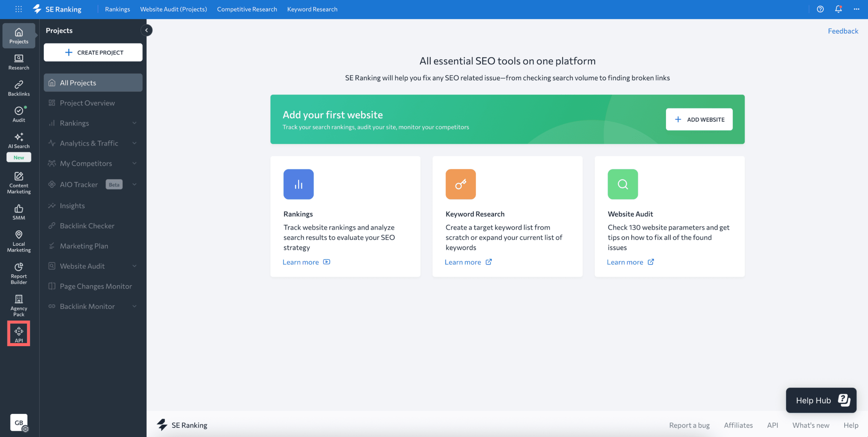Open the notifications bell
This screenshot has height=437, width=868.
pyautogui.click(x=838, y=9)
